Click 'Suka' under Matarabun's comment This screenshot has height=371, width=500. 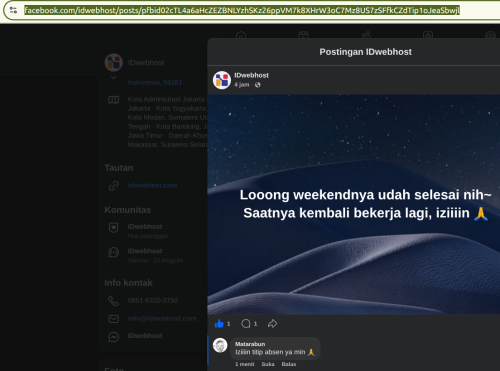268,364
